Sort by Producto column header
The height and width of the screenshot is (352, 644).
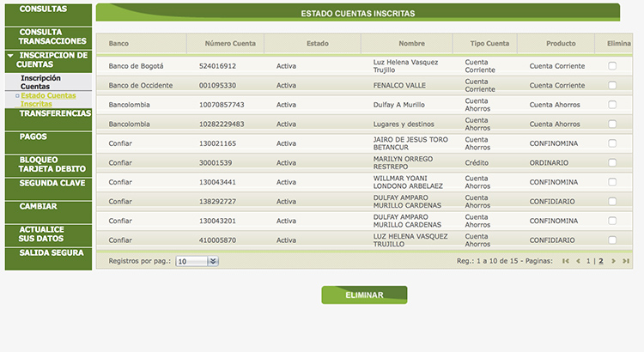(x=561, y=44)
